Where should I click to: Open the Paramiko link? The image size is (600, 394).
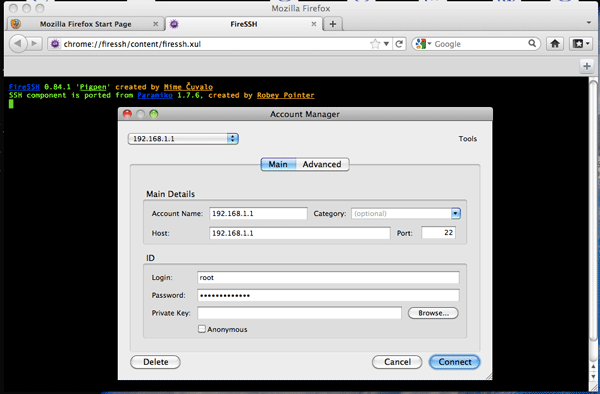155,95
